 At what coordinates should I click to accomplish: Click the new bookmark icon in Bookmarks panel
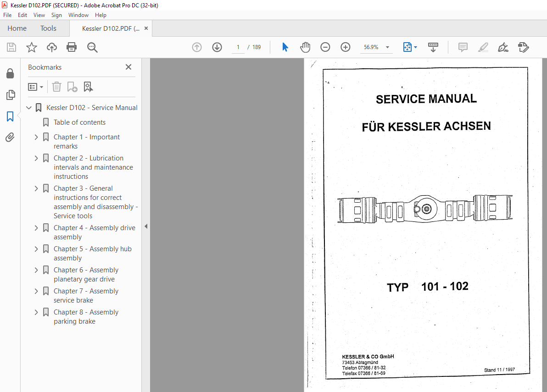[72, 87]
